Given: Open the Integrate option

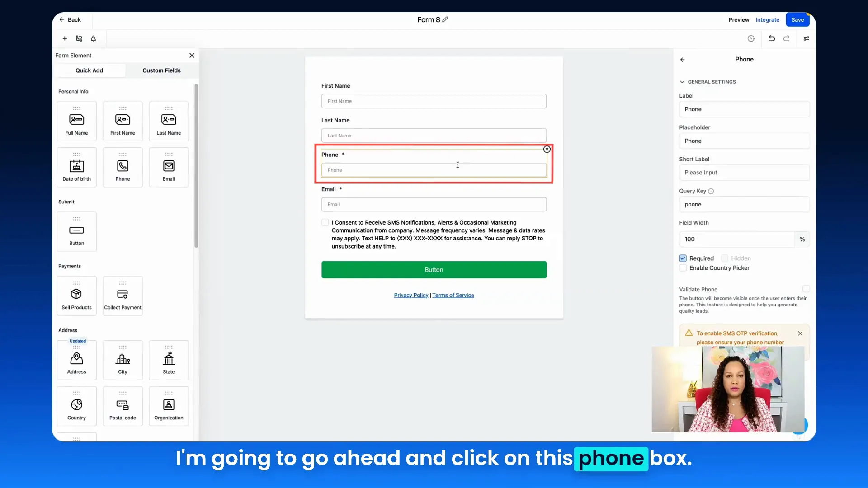Looking at the screenshot, I should pyautogui.click(x=768, y=19).
